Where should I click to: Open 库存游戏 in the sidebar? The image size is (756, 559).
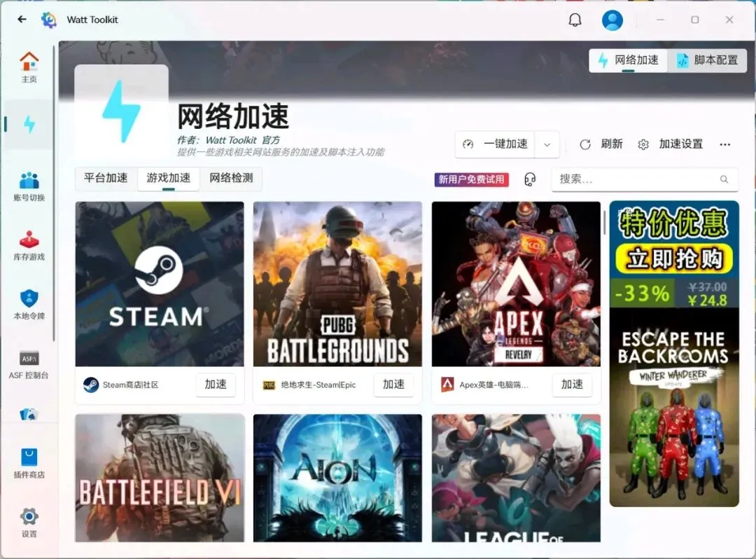(29, 245)
